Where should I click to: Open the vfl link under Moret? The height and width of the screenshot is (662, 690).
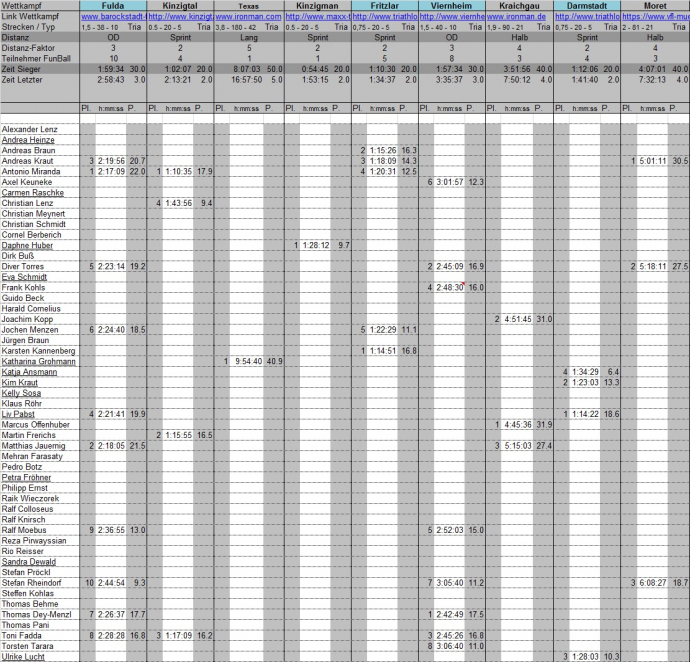(x=656, y=17)
